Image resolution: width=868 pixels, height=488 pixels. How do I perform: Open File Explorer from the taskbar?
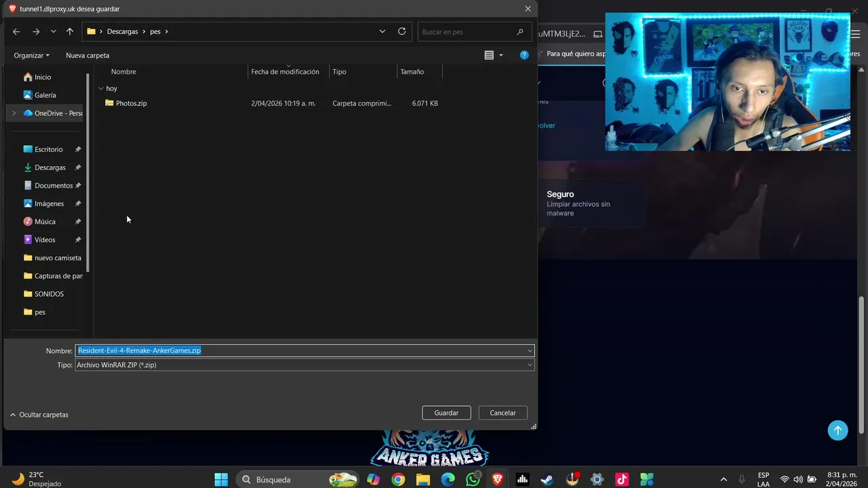(423, 479)
